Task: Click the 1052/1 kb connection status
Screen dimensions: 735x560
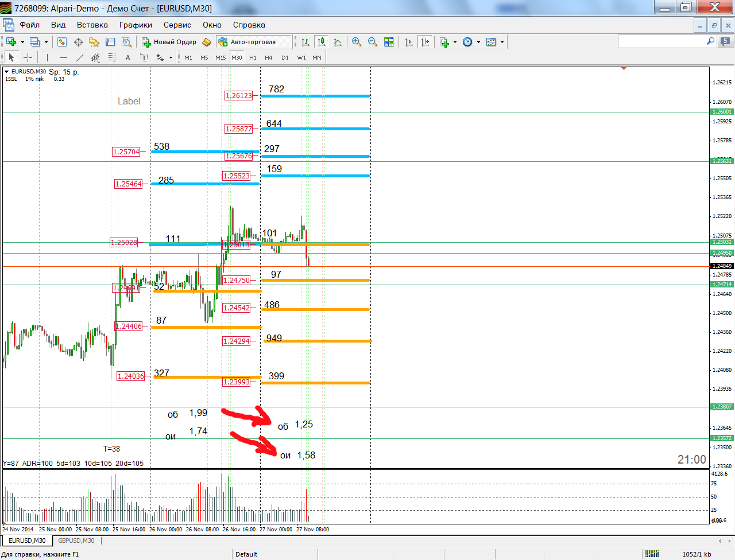Action: tap(697, 554)
